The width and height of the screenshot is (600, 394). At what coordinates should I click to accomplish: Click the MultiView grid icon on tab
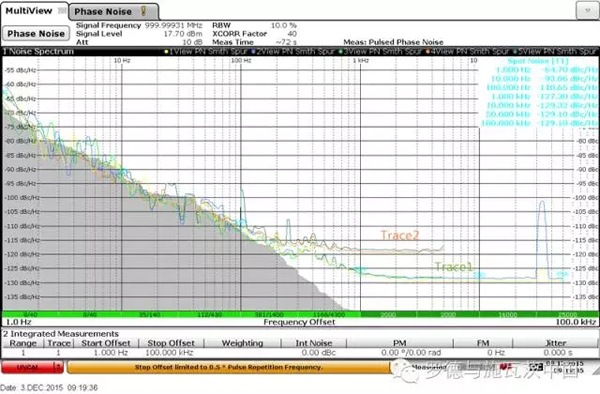62,11
